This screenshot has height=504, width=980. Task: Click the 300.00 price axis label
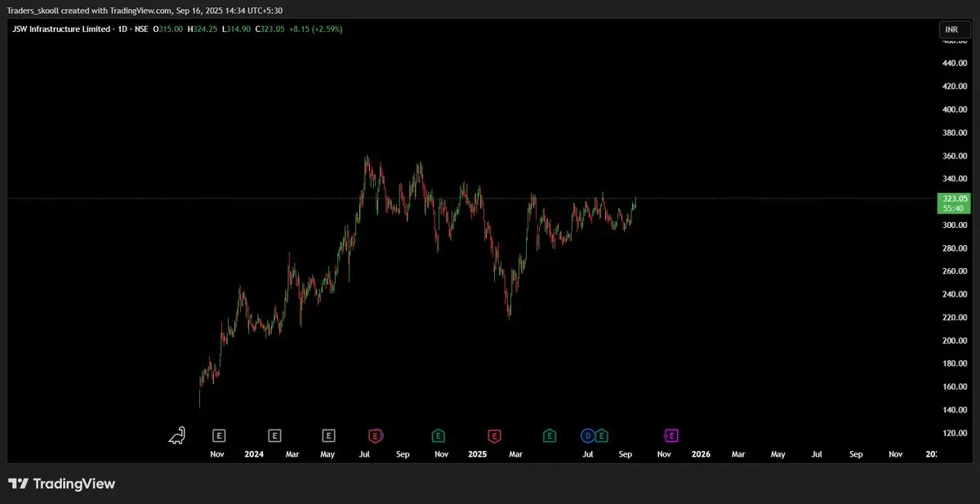(x=955, y=225)
